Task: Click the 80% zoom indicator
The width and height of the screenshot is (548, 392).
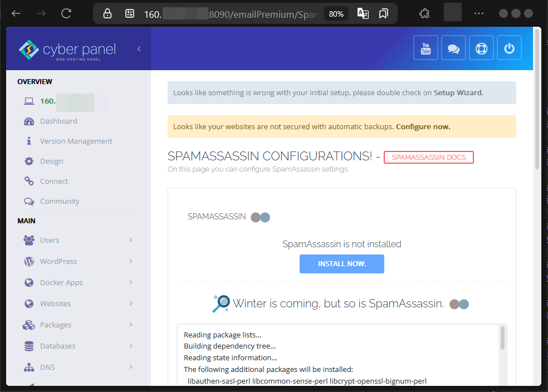Action: click(336, 14)
